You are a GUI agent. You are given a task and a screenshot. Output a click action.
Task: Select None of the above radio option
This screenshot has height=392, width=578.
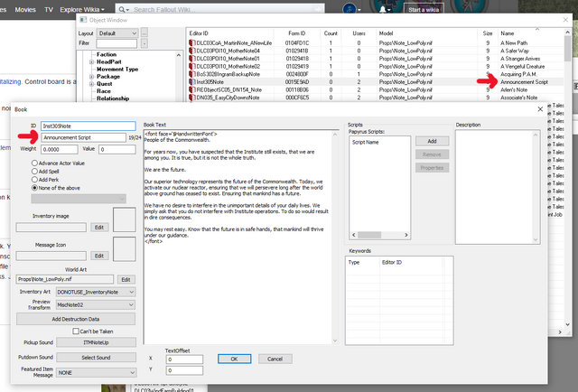click(34, 188)
